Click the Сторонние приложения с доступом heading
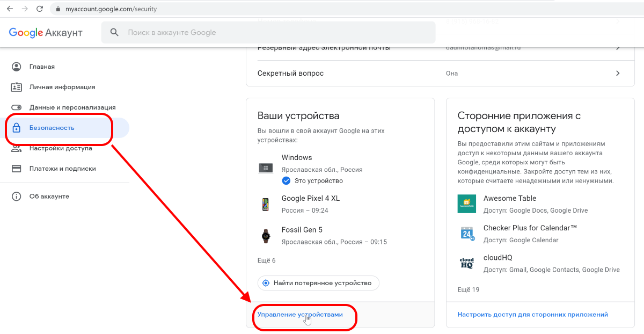The width and height of the screenshot is (644, 334). point(519,122)
